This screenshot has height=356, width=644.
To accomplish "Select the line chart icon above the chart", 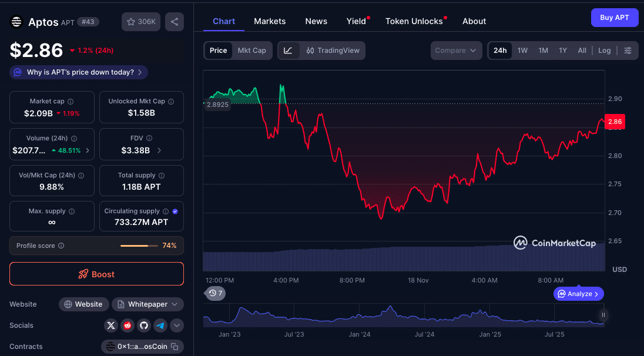I will (x=287, y=51).
